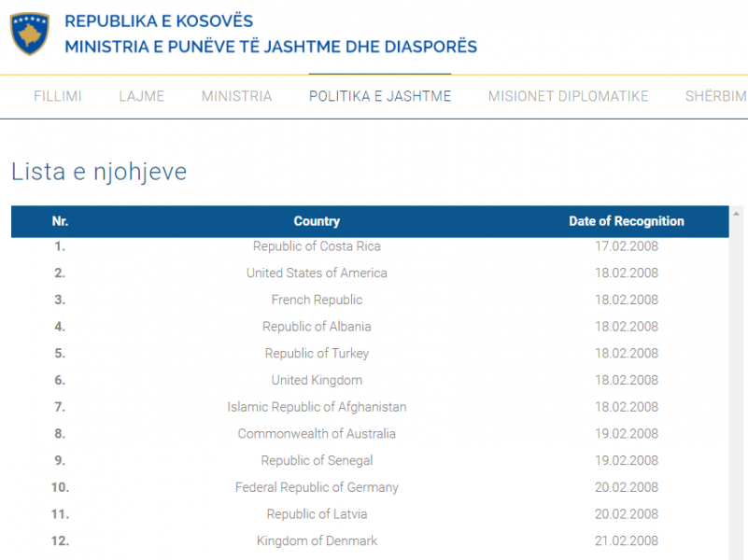Click the Date of Recognition column header
Image resolution: width=748 pixels, height=560 pixels.
coord(627,221)
